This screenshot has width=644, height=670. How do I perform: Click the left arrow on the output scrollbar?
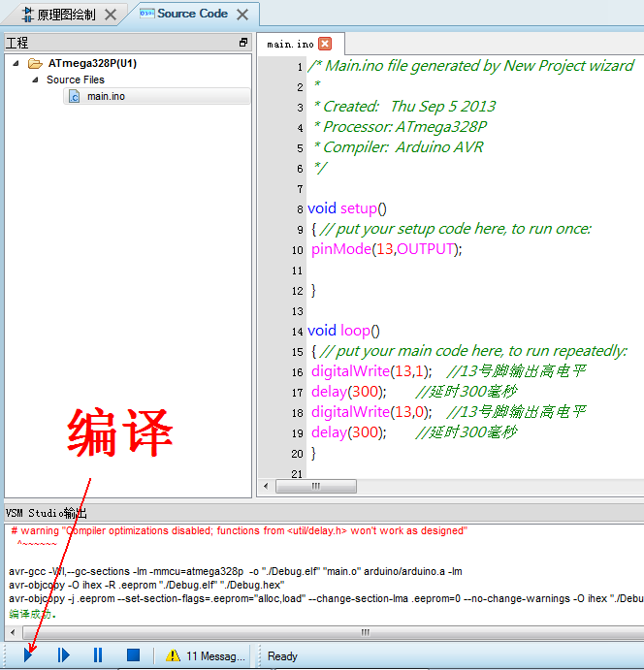tap(13, 632)
